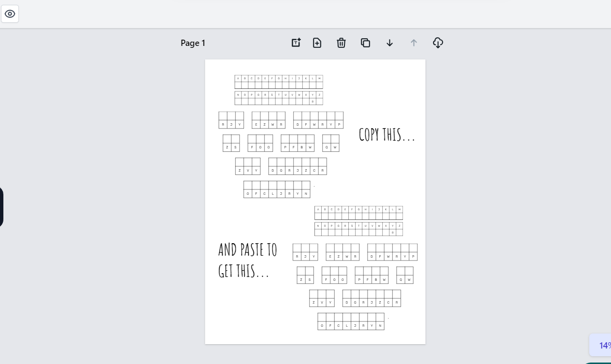Add a new page with the plus-page icon
The height and width of the screenshot is (364, 611).
coord(317,43)
